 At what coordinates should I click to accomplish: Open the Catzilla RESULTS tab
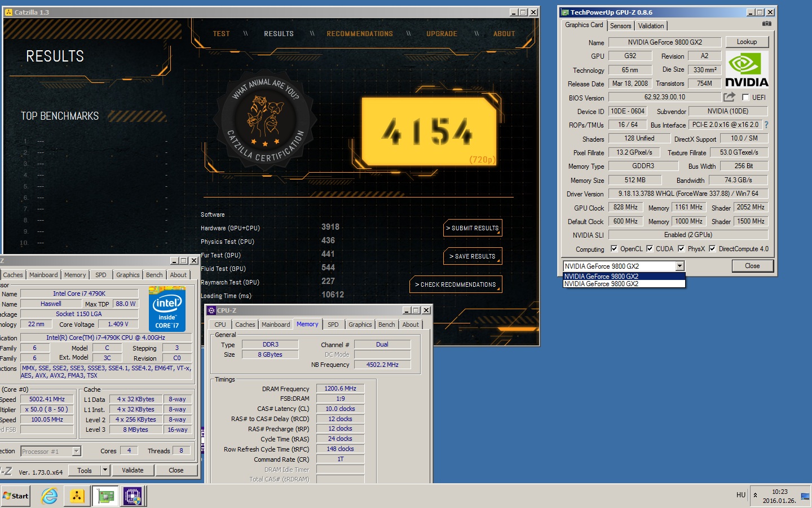point(279,34)
